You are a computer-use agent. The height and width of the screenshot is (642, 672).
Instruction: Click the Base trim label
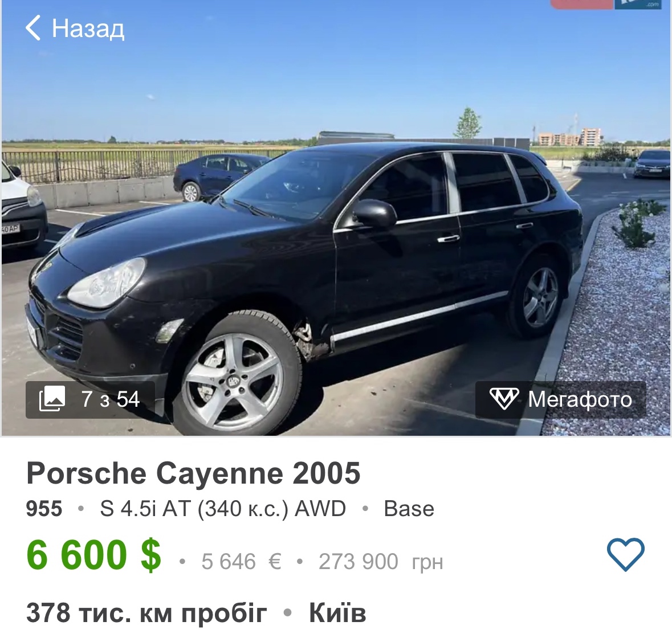[409, 509]
